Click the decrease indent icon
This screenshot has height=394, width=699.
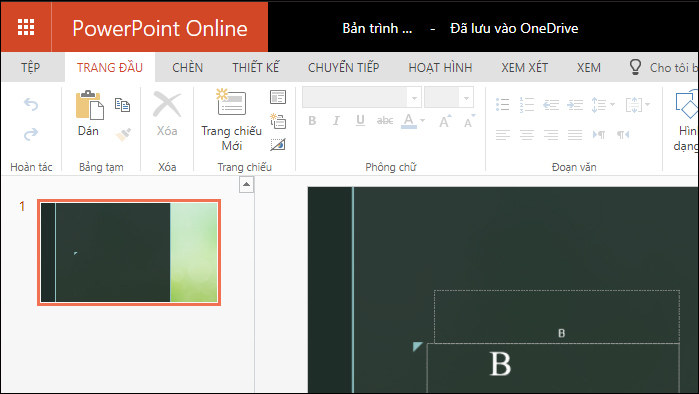551,105
